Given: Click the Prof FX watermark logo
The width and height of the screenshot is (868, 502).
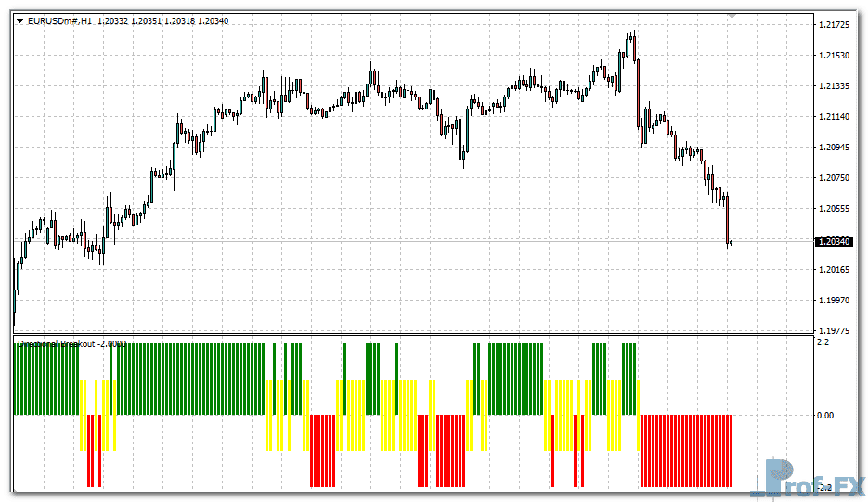Looking at the screenshot, I should (808, 481).
